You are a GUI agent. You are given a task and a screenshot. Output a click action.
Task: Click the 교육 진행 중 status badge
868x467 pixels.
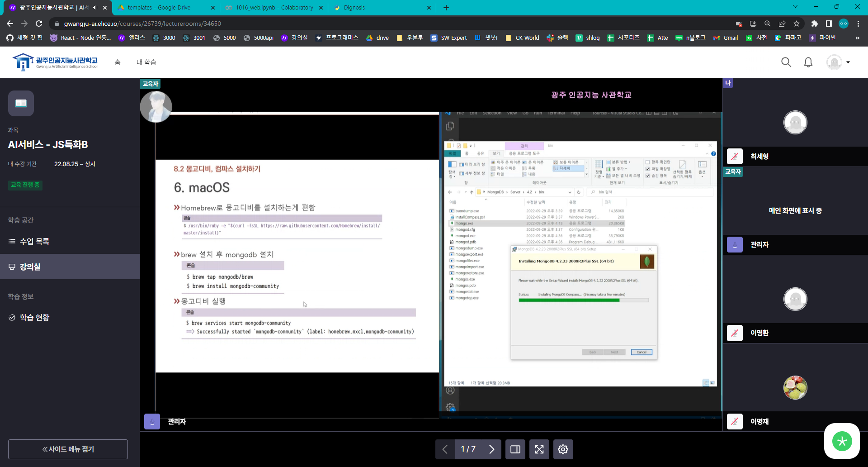[x=25, y=185]
